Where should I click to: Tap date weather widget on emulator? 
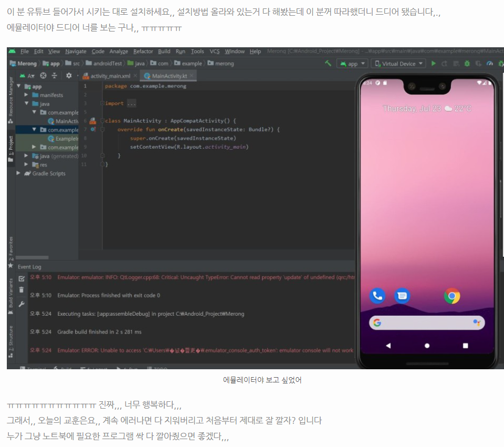426,108
